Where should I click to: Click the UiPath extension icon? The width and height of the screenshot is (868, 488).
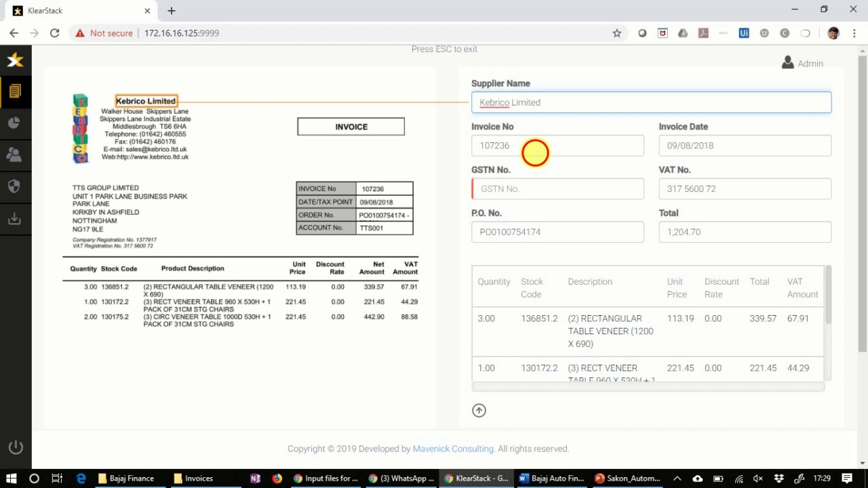(744, 33)
